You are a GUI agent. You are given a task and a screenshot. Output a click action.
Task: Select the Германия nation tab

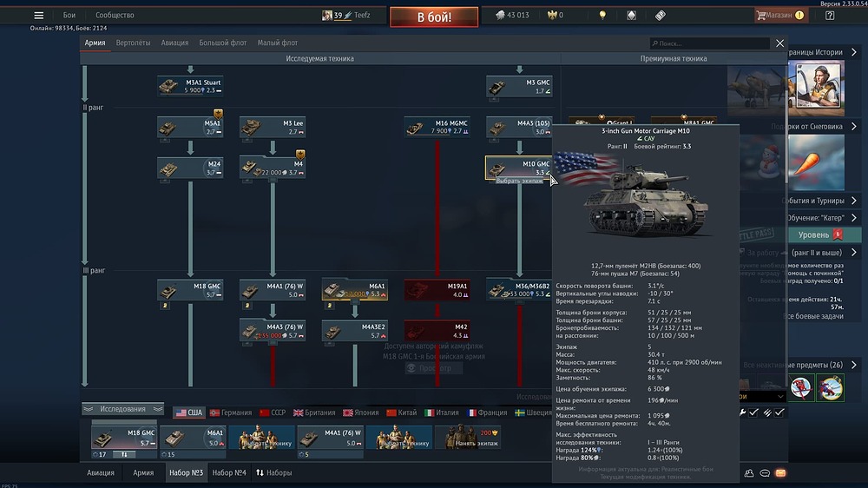pos(231,412)
